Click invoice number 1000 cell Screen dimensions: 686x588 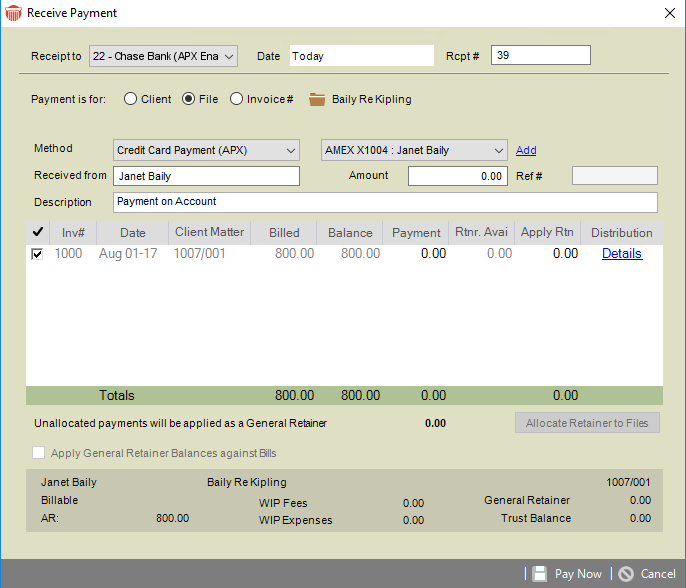(x=68, y=253)
